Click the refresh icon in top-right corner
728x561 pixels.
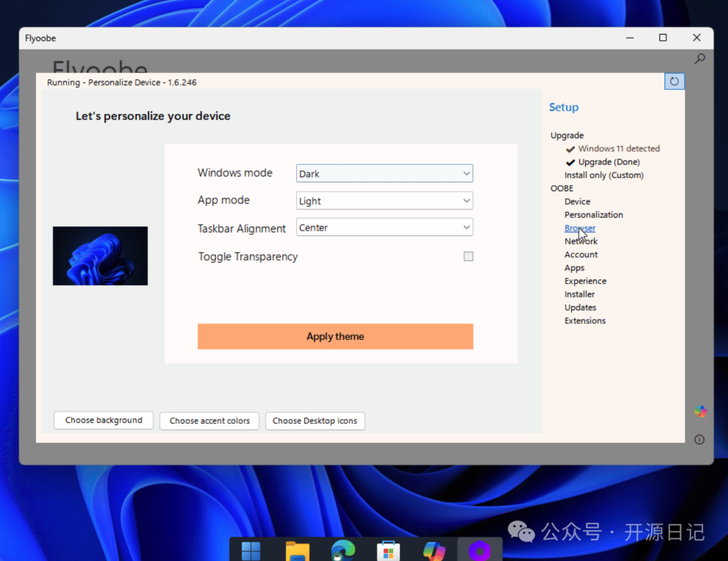(674, 82)
